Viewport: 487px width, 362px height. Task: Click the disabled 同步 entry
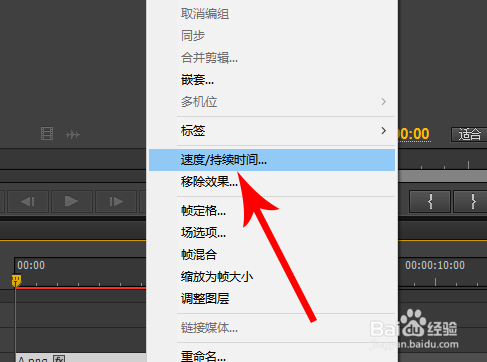[272, 36]
